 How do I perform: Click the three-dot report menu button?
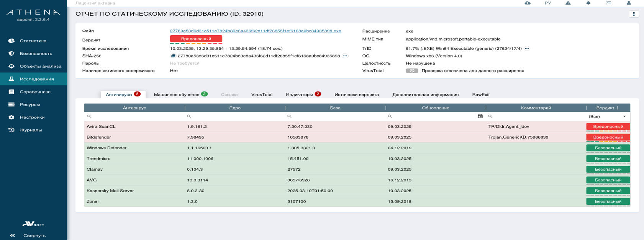(x=634, y=14)
